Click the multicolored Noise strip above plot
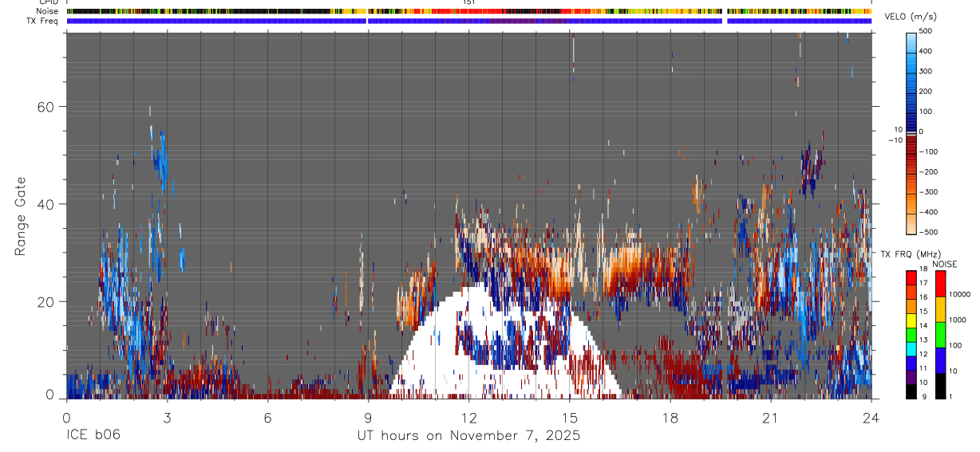 pos(469,11)
